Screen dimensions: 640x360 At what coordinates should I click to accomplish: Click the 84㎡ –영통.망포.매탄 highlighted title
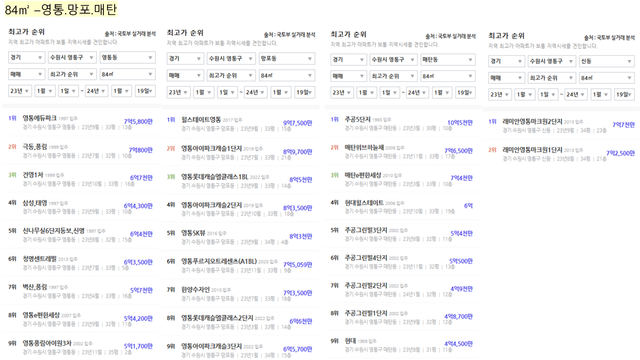(61, 9)
